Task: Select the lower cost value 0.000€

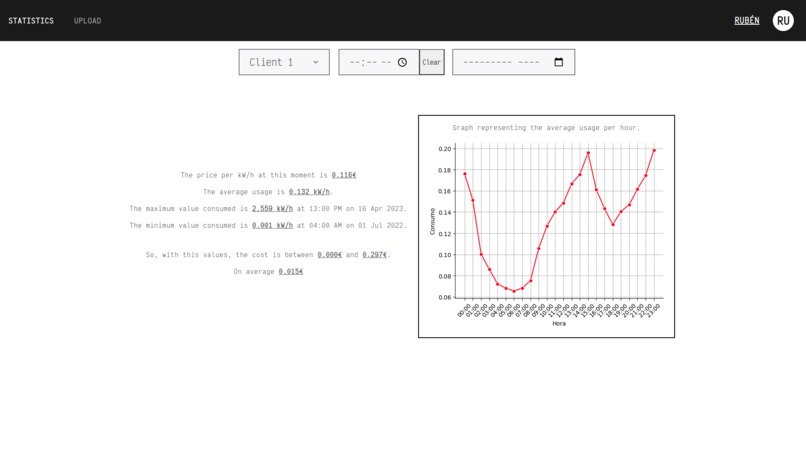Action: click(x=329, y=255)
